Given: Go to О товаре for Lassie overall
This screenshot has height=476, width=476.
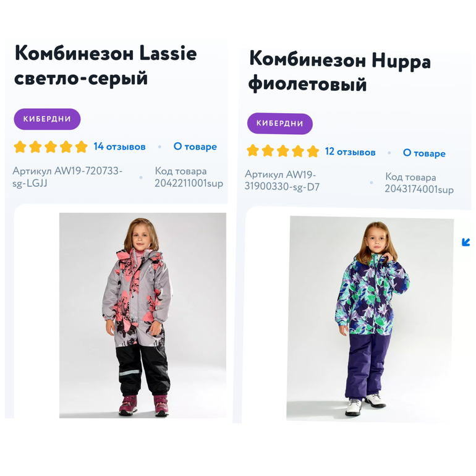Looking at the screenshot, I should pyautogui.click(x=195, y=147).
